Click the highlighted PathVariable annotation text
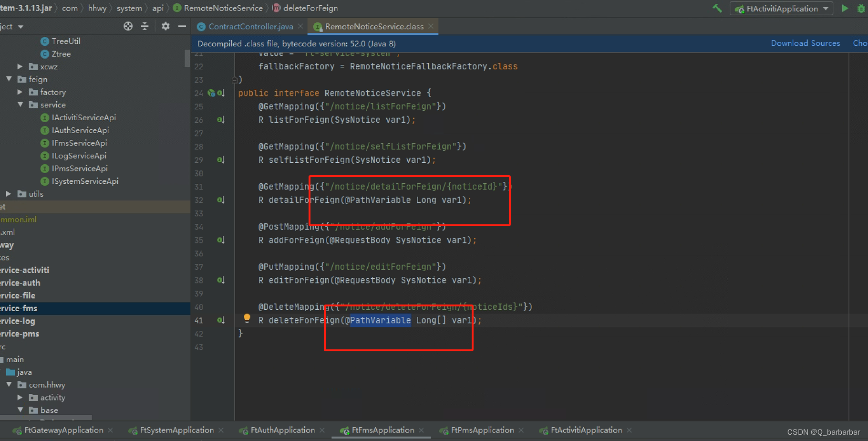Screen dimensions: 868x441 pos(381,320)
